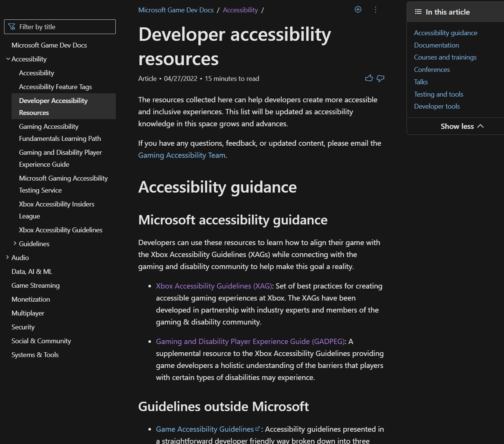Open the Gaming Accessibility Team link
504x444 pixels.
pyautogui.click(x=182, y=155)
